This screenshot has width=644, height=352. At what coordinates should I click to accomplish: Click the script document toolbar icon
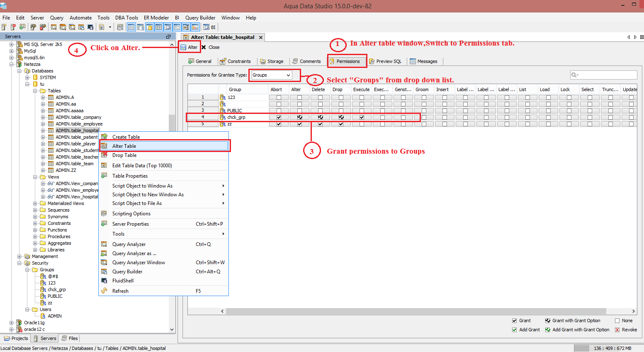[102, 27]
